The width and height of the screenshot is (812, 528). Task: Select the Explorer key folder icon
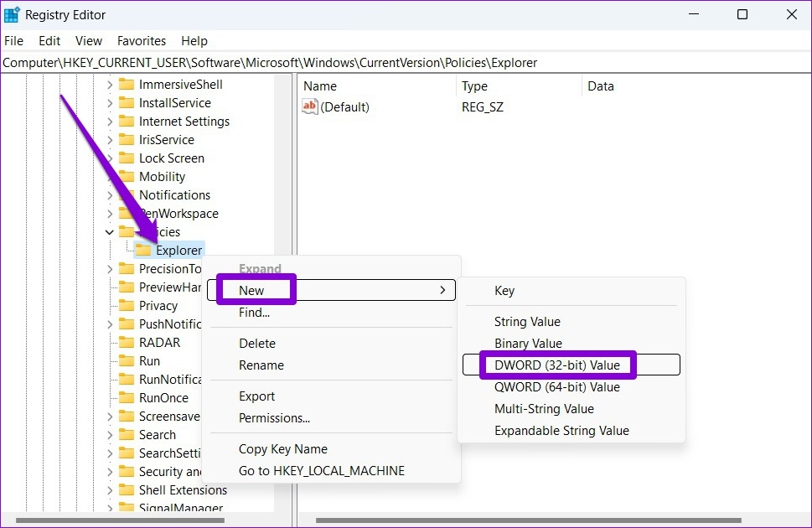click(144, 251)
